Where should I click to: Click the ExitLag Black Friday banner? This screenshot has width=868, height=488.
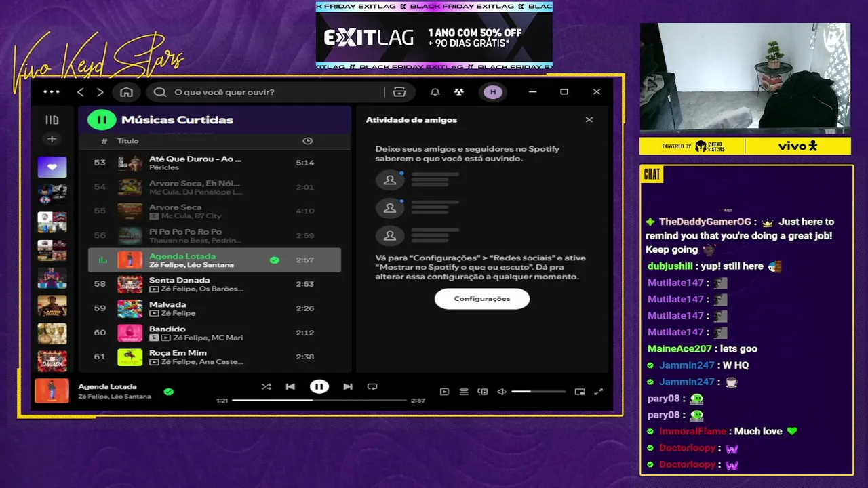tap(434, 35)
